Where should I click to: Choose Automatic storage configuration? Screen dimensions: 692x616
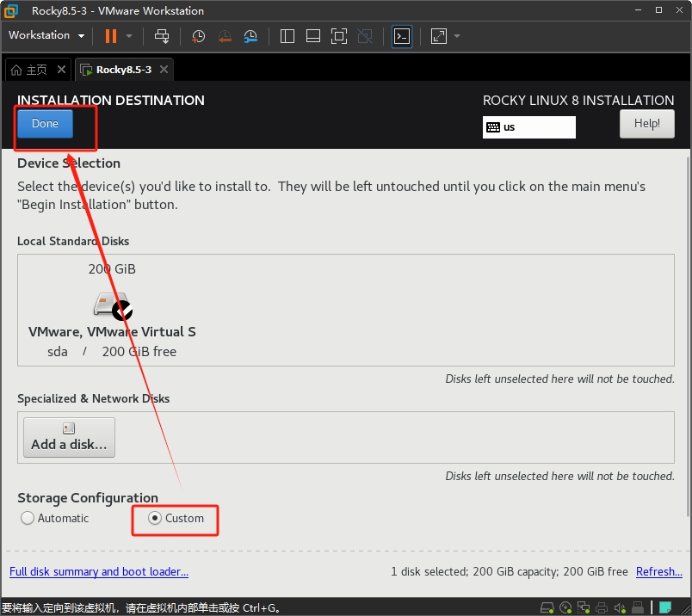55,518
